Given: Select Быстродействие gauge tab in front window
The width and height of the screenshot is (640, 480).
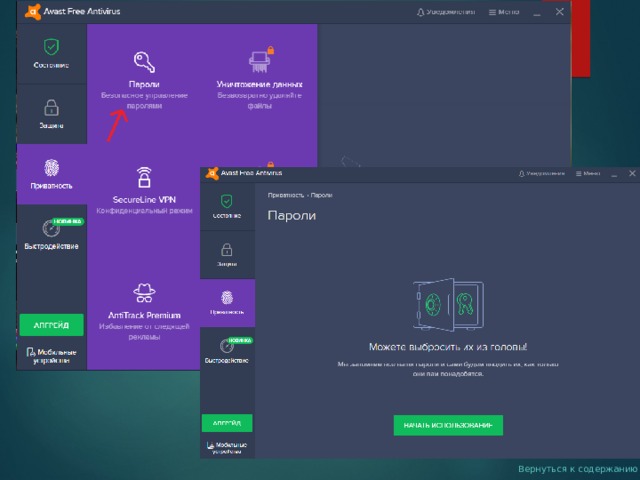Looking at the screenshot, I should tap(227, 351).
